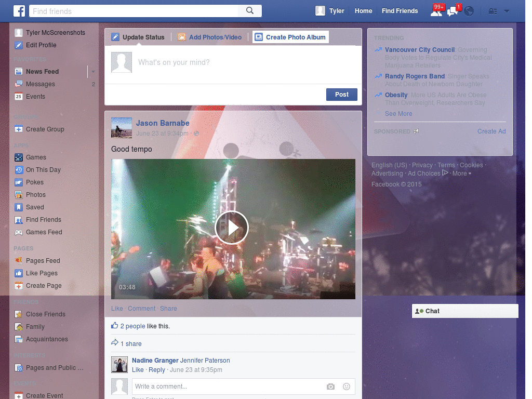Open On This Day icon
The width and height of the screenshot is (532, 399).
pos(19,170)
